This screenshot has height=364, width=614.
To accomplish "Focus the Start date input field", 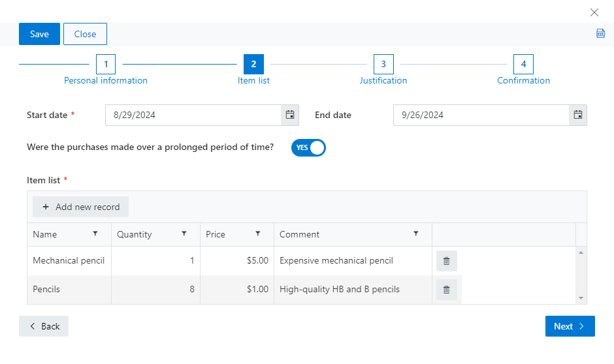I will [193, 115].
